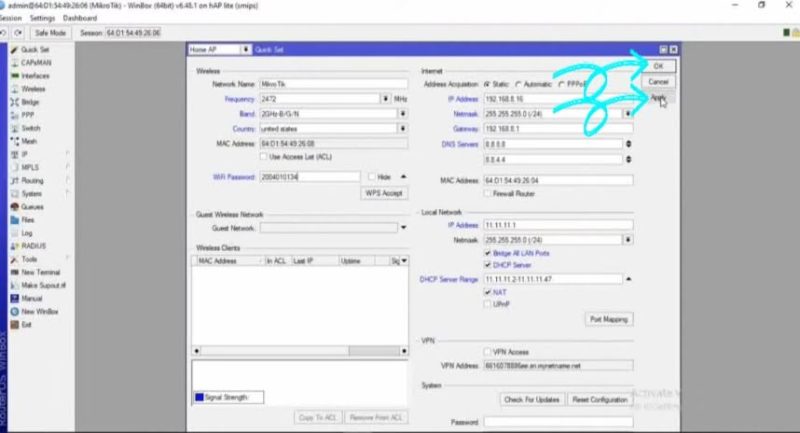Enable UPnP checkbox
Viewport: 800px width, 433px height.
487,304
